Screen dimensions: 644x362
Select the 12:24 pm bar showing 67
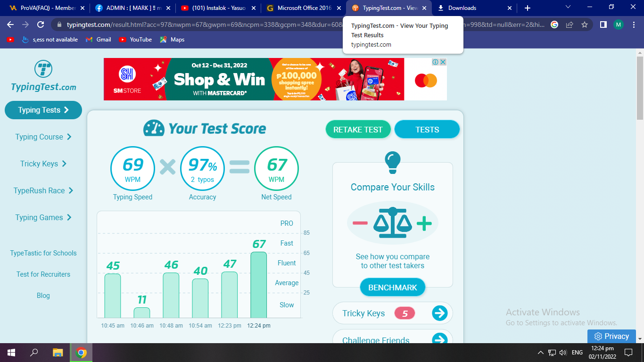[259, 285]
